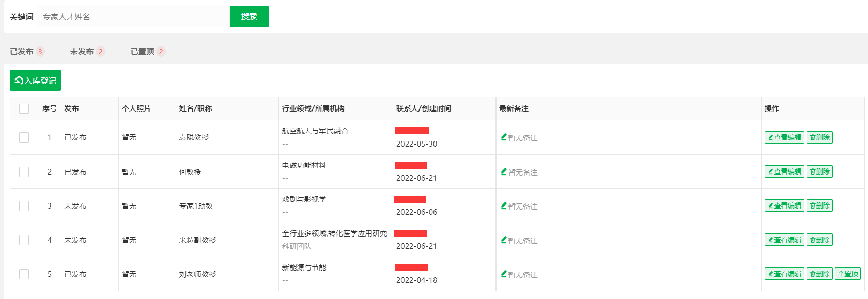Delete the 何教授 entry
868x299 pixels.
[819, 171]
